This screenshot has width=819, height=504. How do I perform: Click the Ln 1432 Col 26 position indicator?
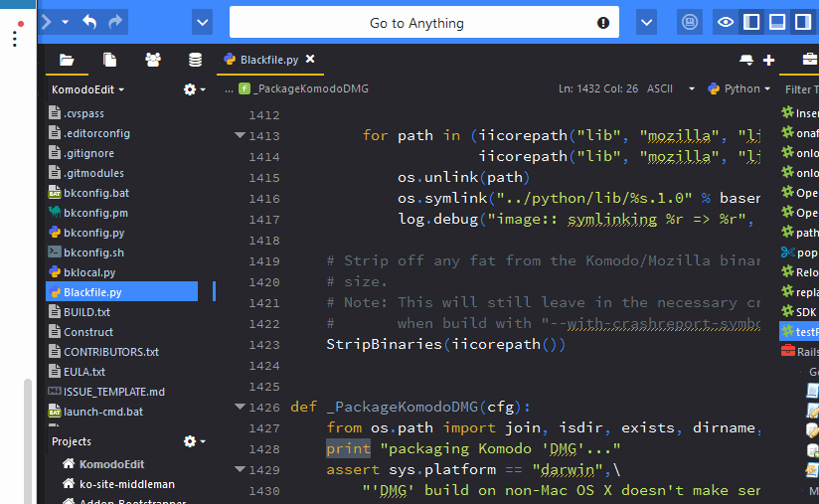598,88
